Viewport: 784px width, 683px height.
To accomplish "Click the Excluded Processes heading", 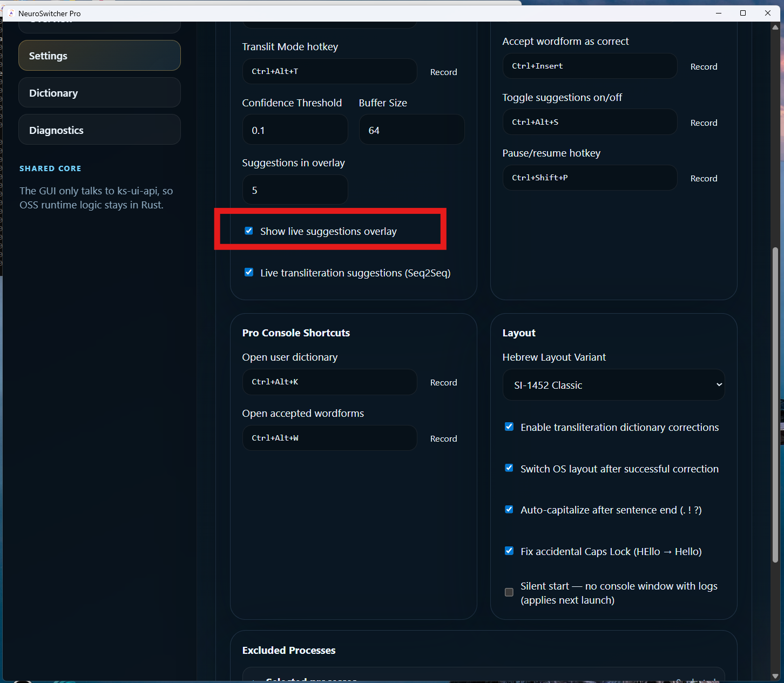I will point(289,650).
